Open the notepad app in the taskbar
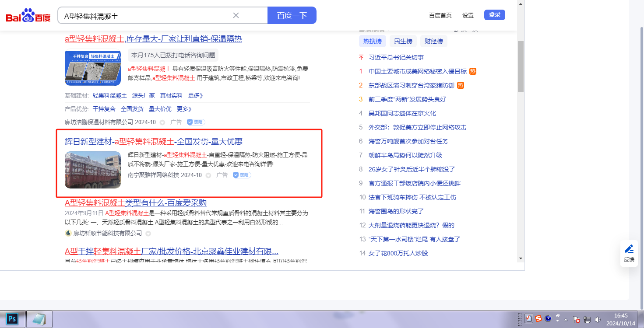644x328 pixels. [39, 319]
